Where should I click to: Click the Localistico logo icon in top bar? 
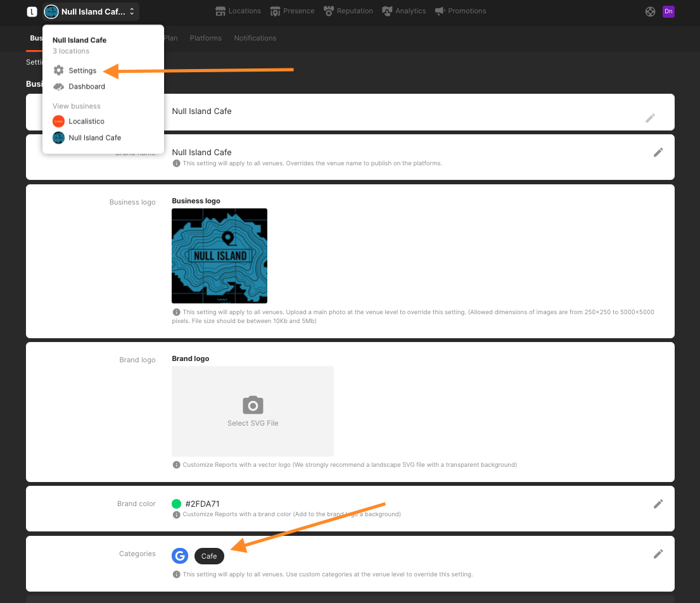(x=32, y=11)
